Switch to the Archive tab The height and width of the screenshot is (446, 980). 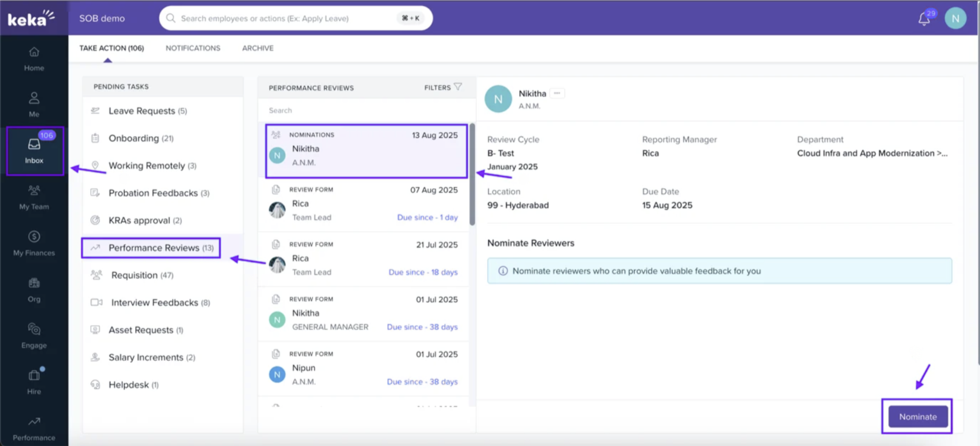pos(258,48)
